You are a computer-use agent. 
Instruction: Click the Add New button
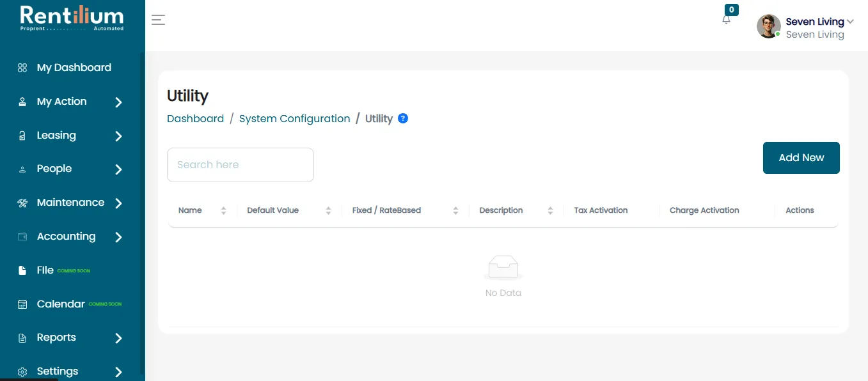pos(801,158)
